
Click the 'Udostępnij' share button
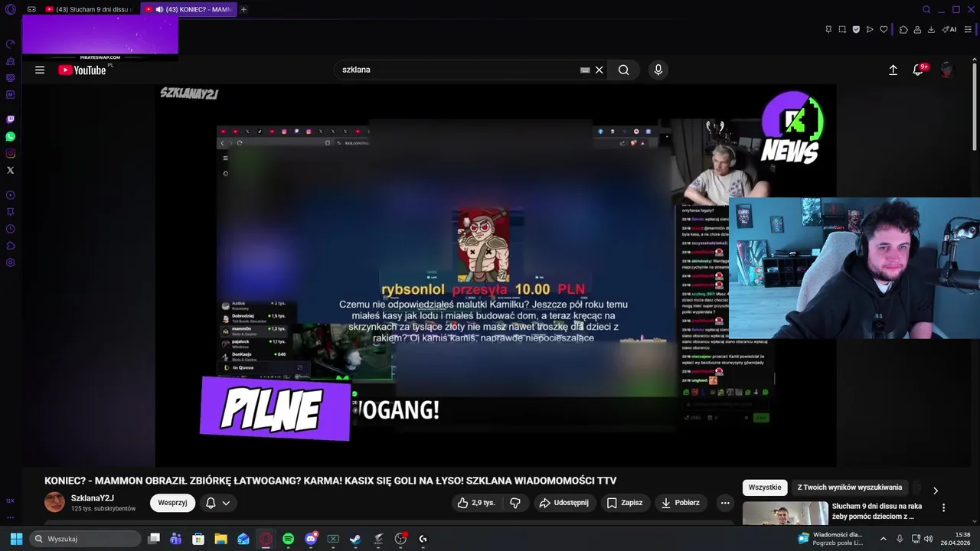point(564,503)
